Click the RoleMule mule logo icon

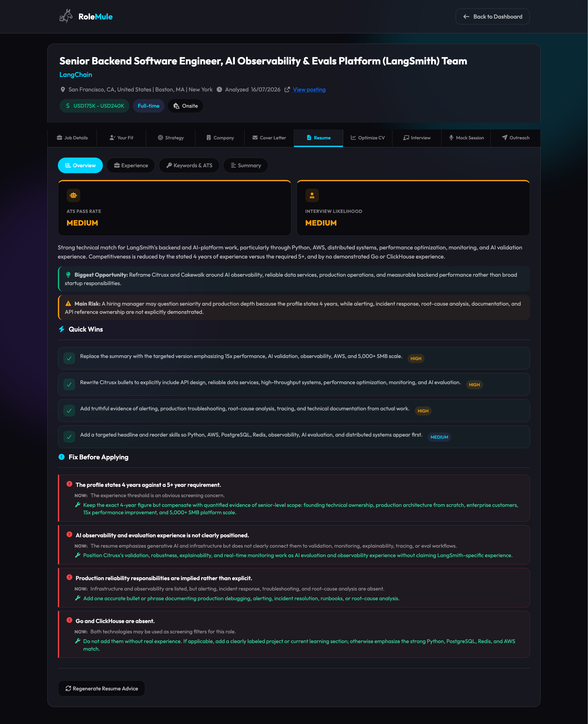click(66, 16)
